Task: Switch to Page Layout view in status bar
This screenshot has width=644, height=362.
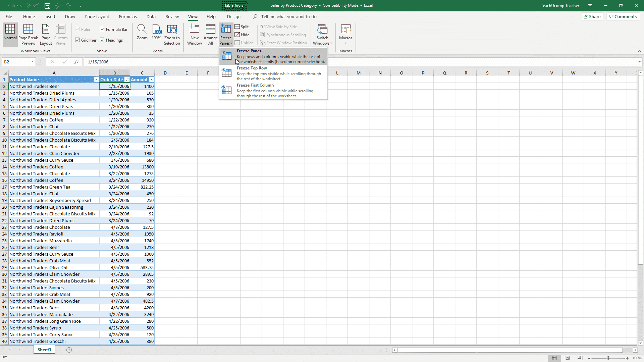Action: pyautogui.click(x=567, y=358)
